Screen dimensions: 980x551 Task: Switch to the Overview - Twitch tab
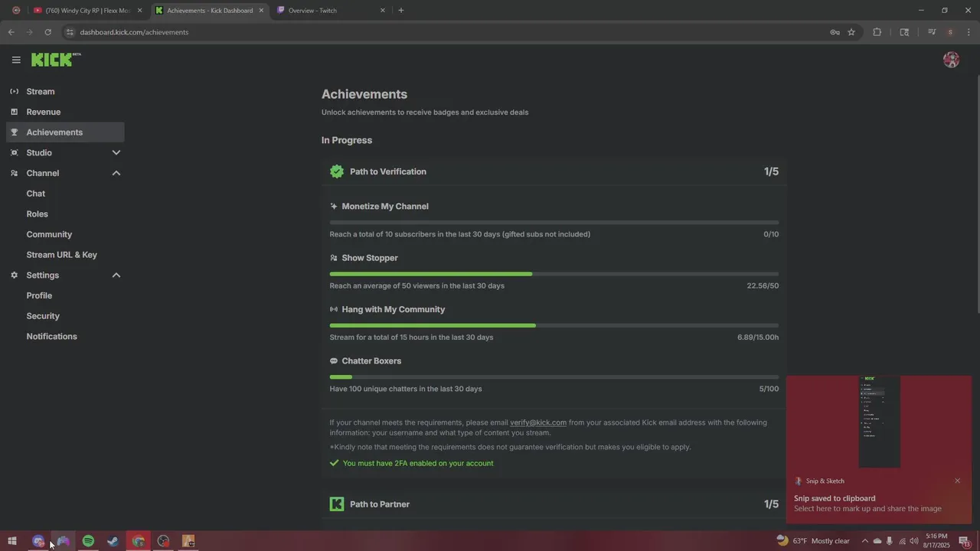pyautogui.click(x=329, y=11)
